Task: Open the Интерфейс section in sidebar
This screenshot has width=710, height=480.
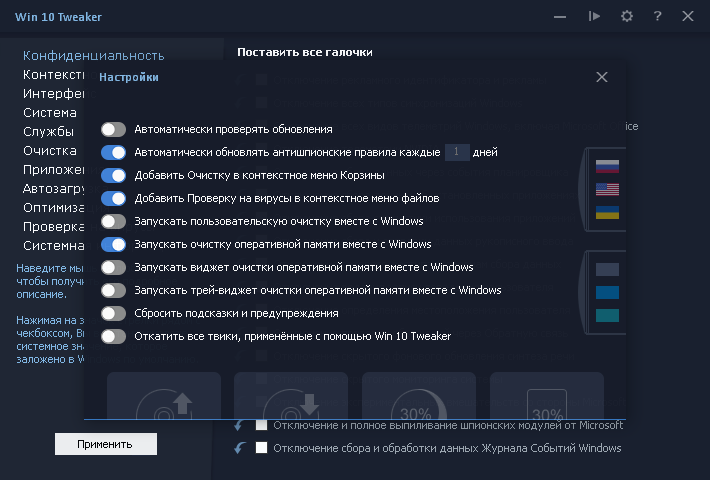Action: 53,94
